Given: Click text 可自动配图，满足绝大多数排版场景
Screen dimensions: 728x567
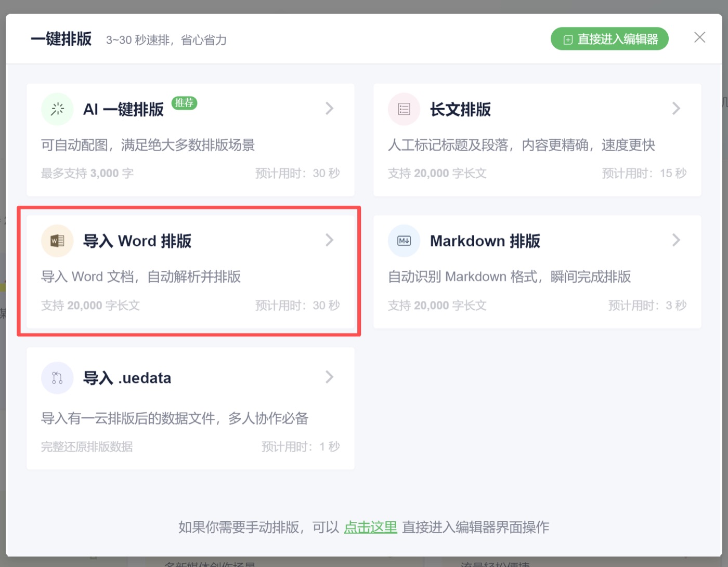Looking at the screenshot, I should [x=148, y=145].
